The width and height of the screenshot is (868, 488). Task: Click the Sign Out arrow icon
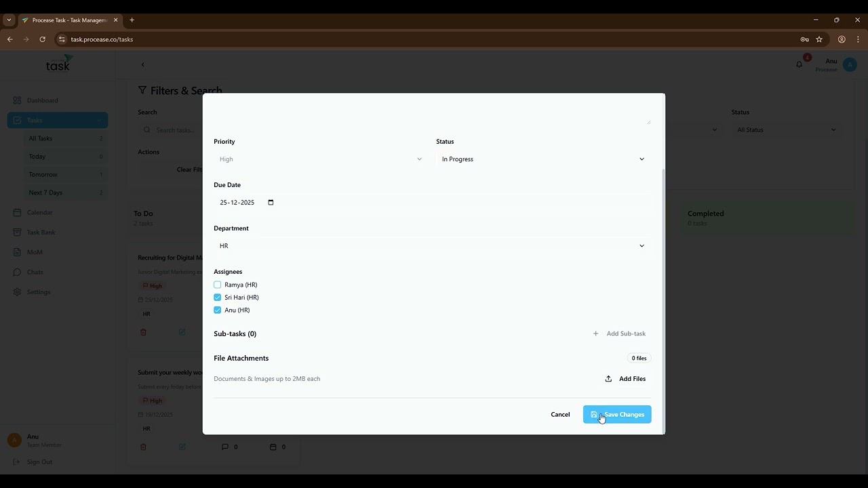(17, 462)
